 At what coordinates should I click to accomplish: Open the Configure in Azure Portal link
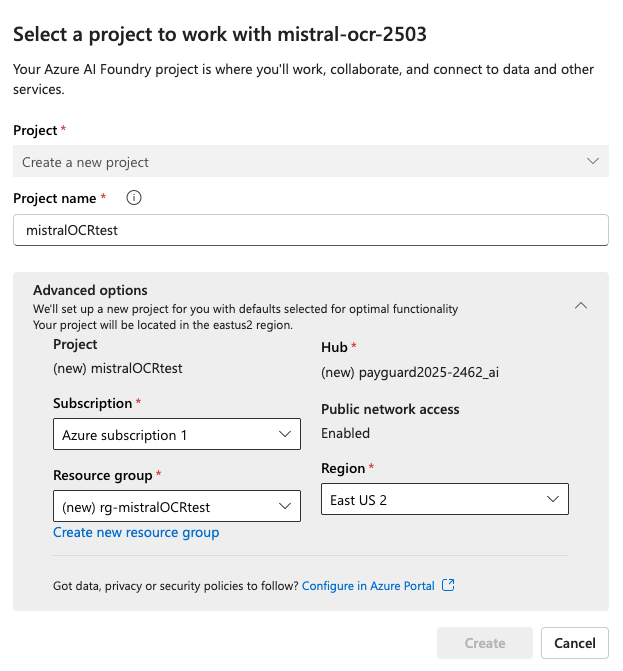[368, 585]
